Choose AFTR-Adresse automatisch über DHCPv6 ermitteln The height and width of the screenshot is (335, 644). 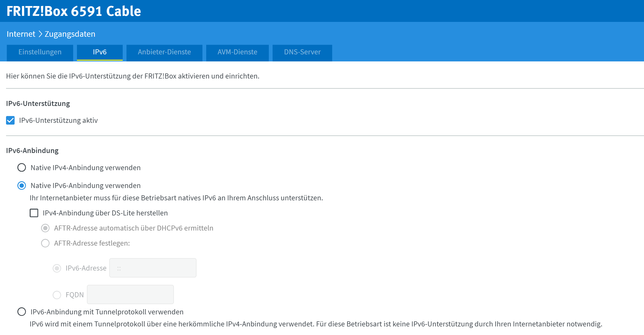tap(45, 228)
